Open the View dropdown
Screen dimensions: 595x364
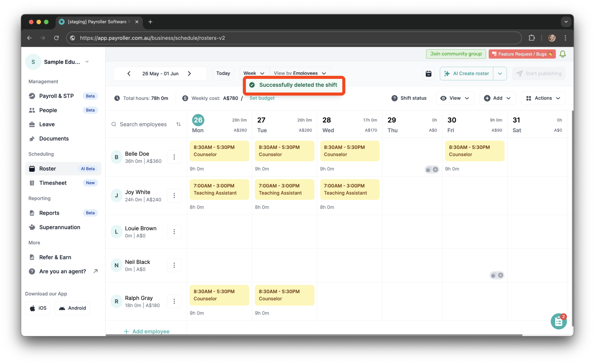coord(455,98)
